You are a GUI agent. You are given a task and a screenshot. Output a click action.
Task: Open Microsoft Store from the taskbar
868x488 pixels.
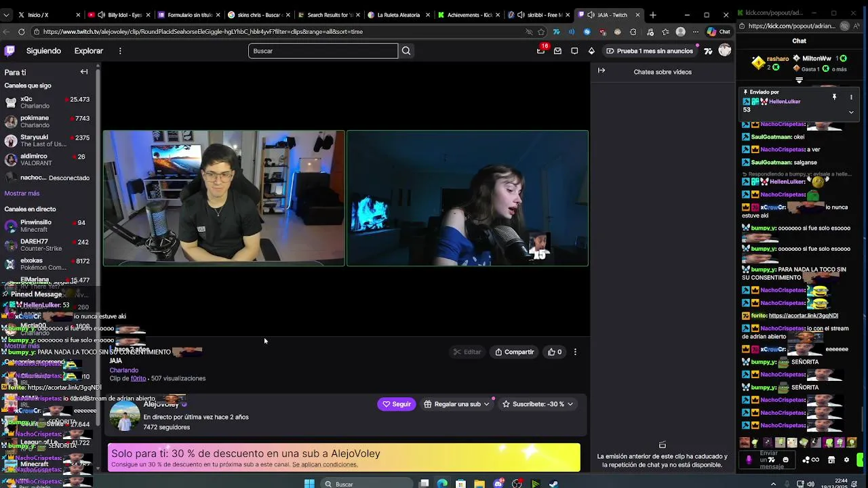click(461, 483)
